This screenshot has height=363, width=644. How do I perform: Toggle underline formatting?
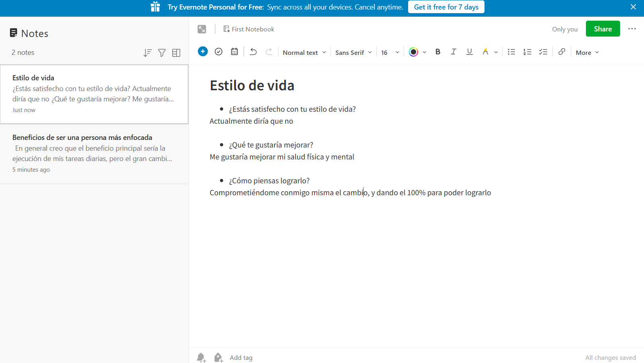coord(469,52)
